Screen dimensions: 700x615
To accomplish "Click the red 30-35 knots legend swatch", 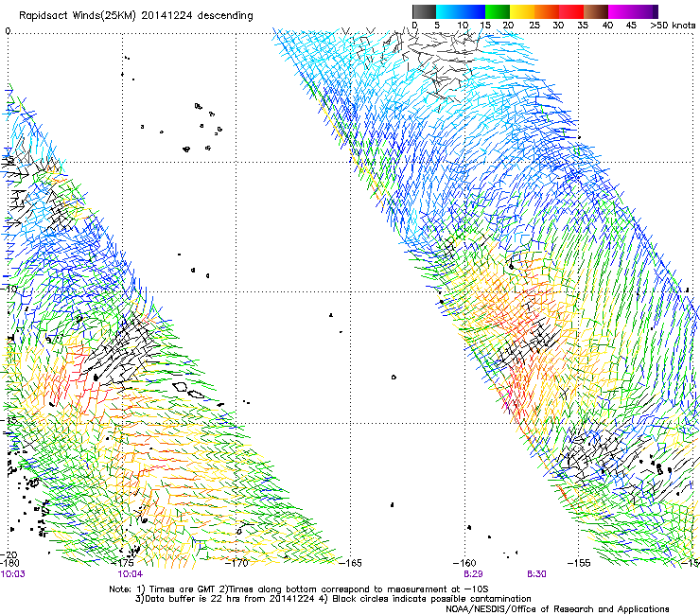I will (571, 11).
